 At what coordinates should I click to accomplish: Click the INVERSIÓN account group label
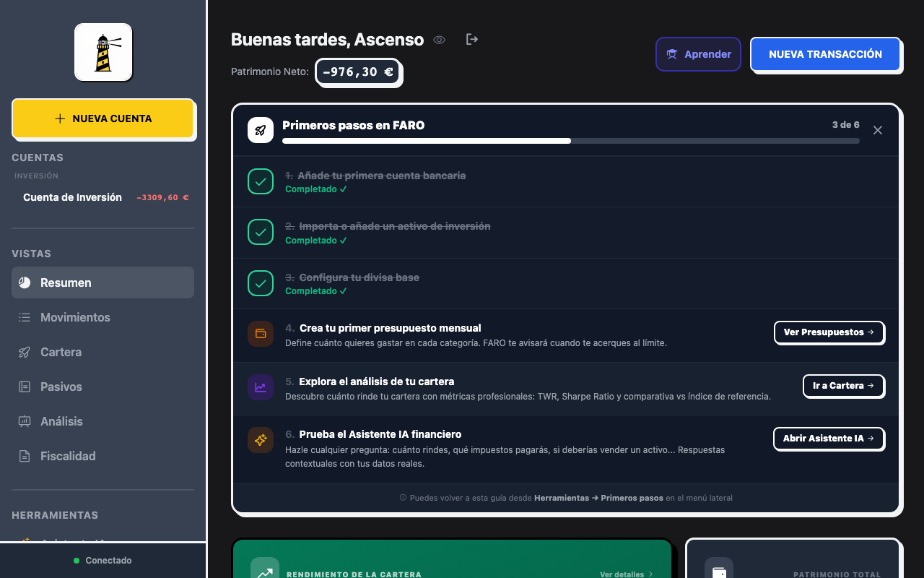point(36,176)
